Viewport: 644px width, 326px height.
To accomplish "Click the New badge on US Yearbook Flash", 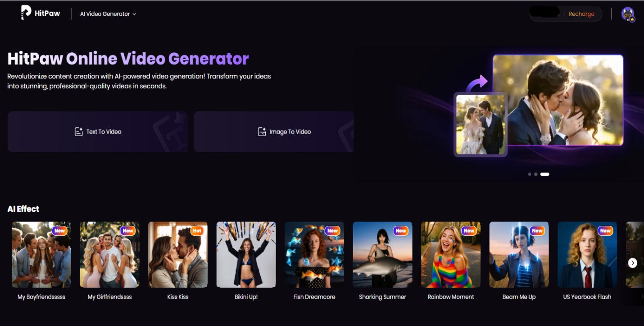I will tap(605, 230).
